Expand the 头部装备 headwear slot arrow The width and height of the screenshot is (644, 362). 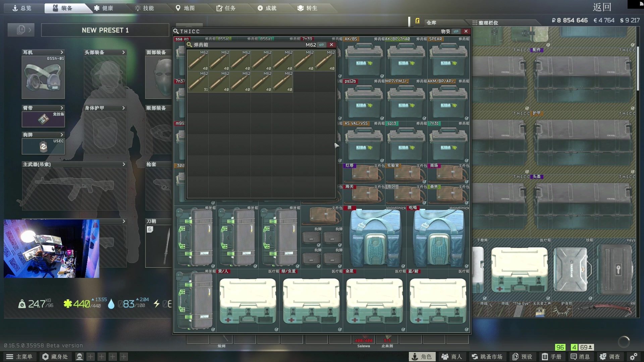(x=123, y=52)
